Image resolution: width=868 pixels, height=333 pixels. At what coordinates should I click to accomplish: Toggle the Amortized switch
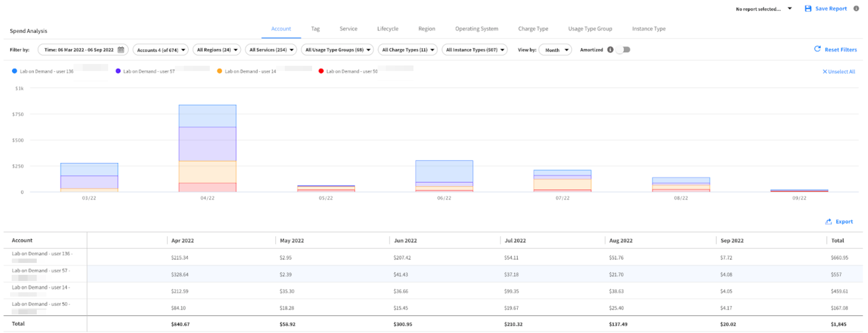tap(623, 50)
